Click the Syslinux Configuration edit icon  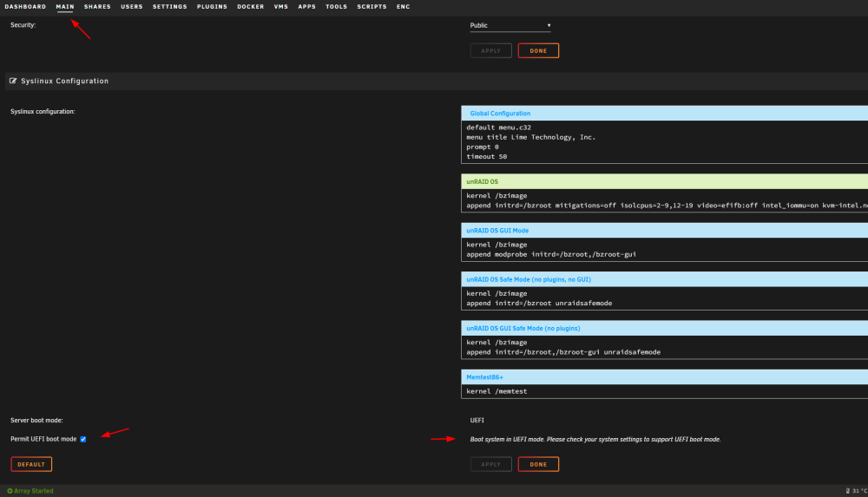click(x=13, y=81)
